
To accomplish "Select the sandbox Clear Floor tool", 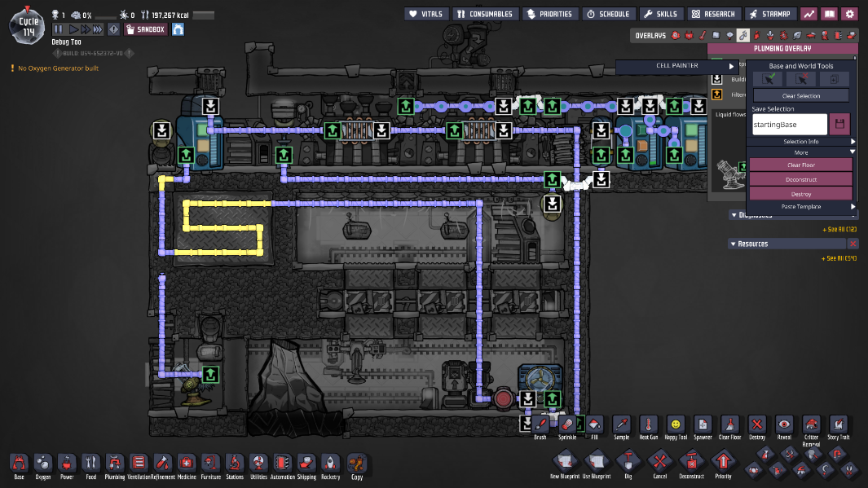I will (729, 425).
